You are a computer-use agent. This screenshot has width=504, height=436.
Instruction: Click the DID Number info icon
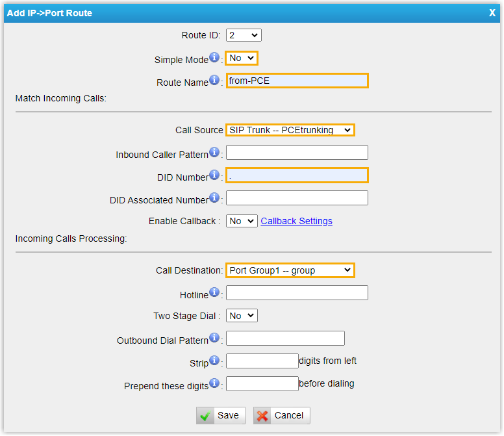coord(214,175)
